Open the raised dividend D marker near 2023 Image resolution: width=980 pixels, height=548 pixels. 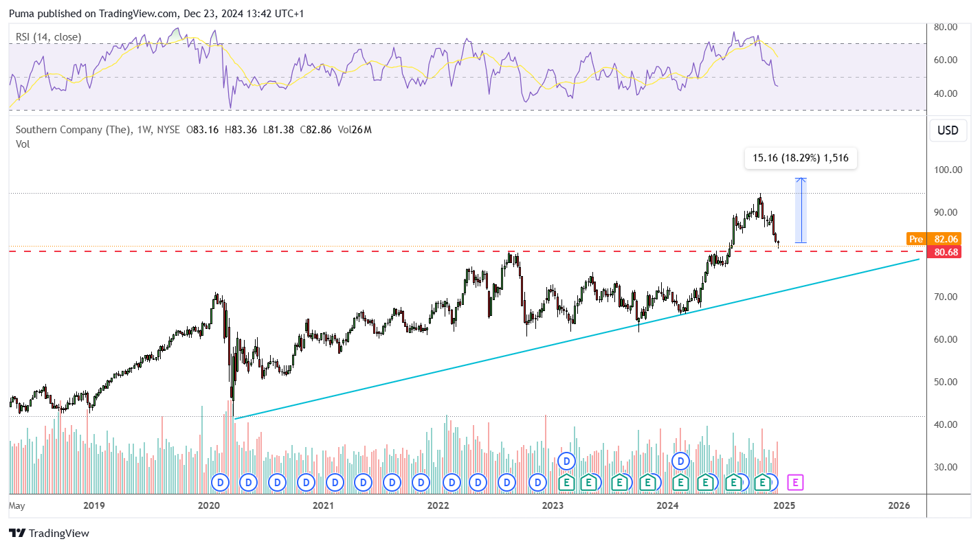(x=566, y=461)
